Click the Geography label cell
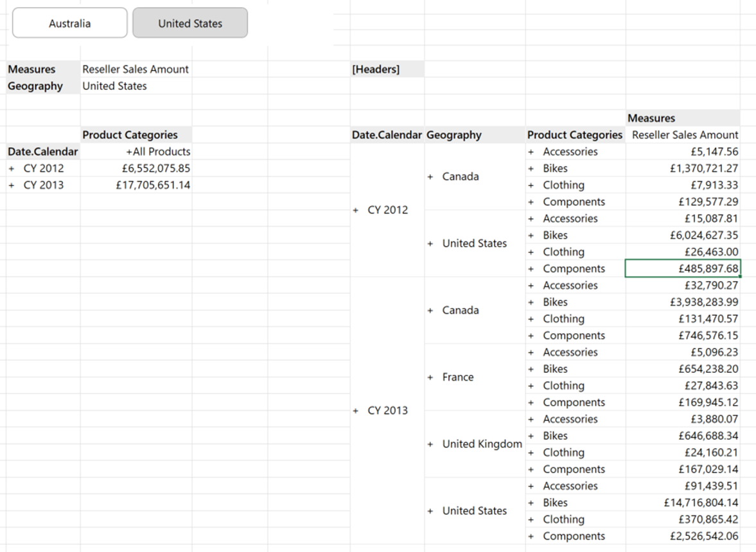Viewport: 756px width, 552px height. point(35,86)
